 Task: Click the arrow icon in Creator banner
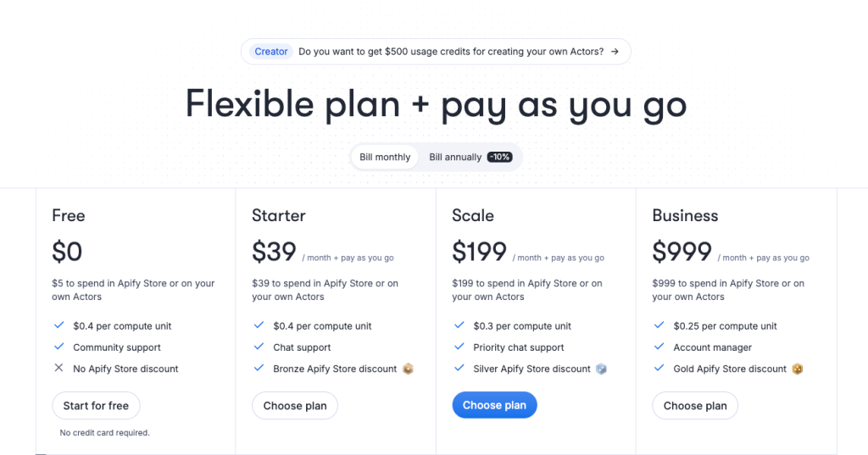tap(615, 52)
